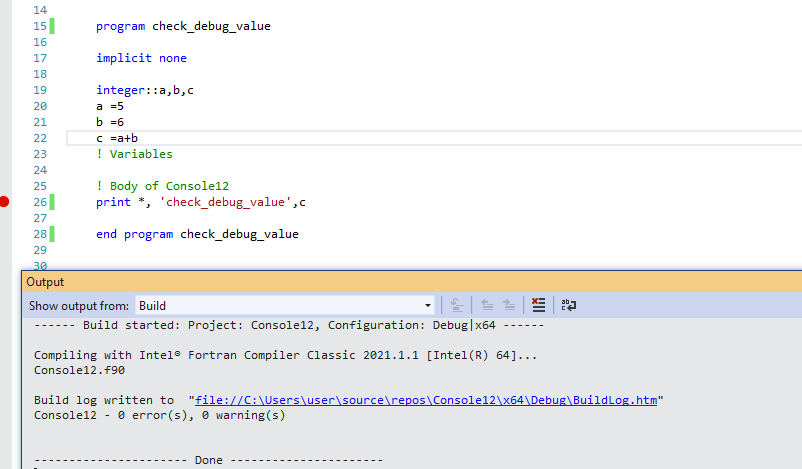Click the 'integer::a,b,c' declaration
This screenshot has height=469, width=802.
point(145,90)
